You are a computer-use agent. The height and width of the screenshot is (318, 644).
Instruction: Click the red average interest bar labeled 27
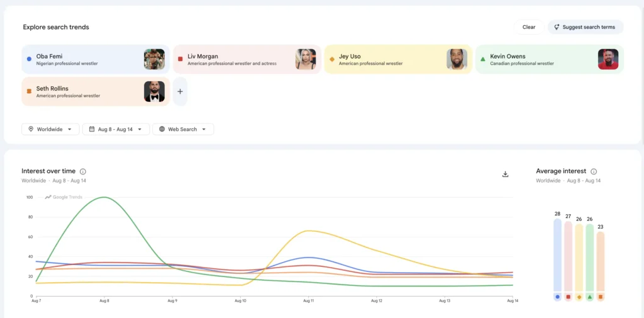[568, 256]
